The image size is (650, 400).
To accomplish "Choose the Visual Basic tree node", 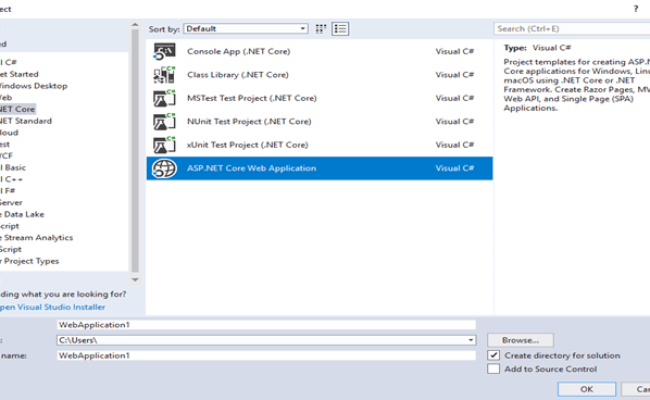I will 13,167.
